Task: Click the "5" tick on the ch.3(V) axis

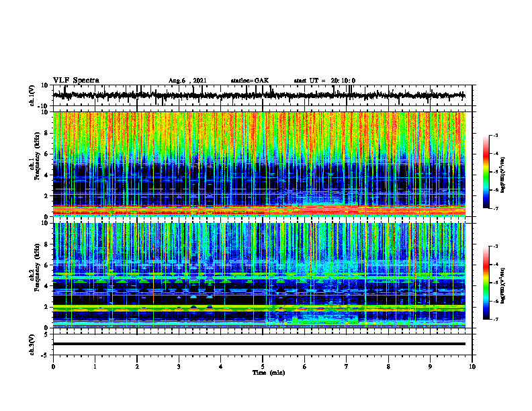Action: click(46, 334)
